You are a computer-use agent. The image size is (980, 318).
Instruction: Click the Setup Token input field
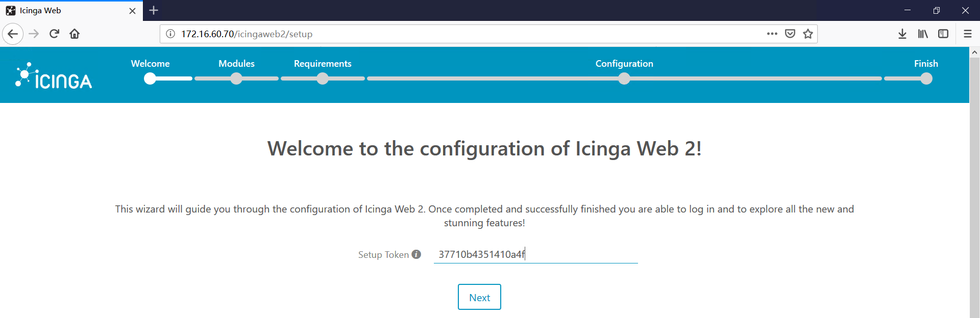(536, 254)
